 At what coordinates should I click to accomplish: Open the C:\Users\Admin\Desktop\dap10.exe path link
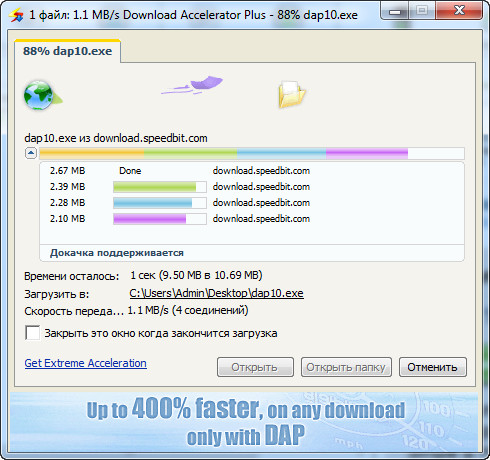click(x=216, y=293)
